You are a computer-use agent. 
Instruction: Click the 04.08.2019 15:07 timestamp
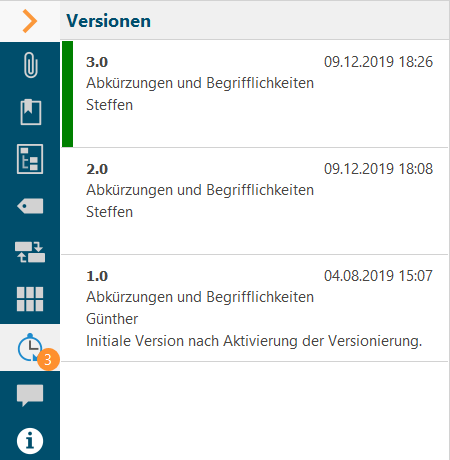point(378,276)
